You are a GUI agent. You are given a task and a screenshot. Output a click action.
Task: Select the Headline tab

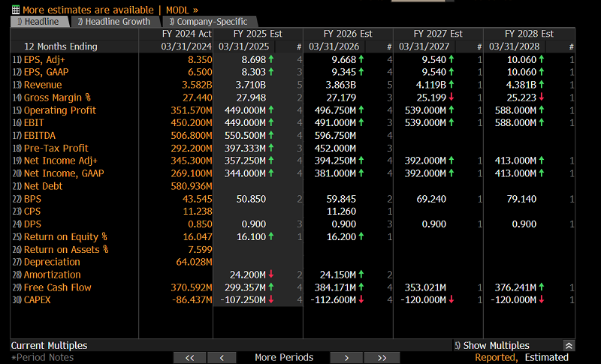(x=38, y=22)
